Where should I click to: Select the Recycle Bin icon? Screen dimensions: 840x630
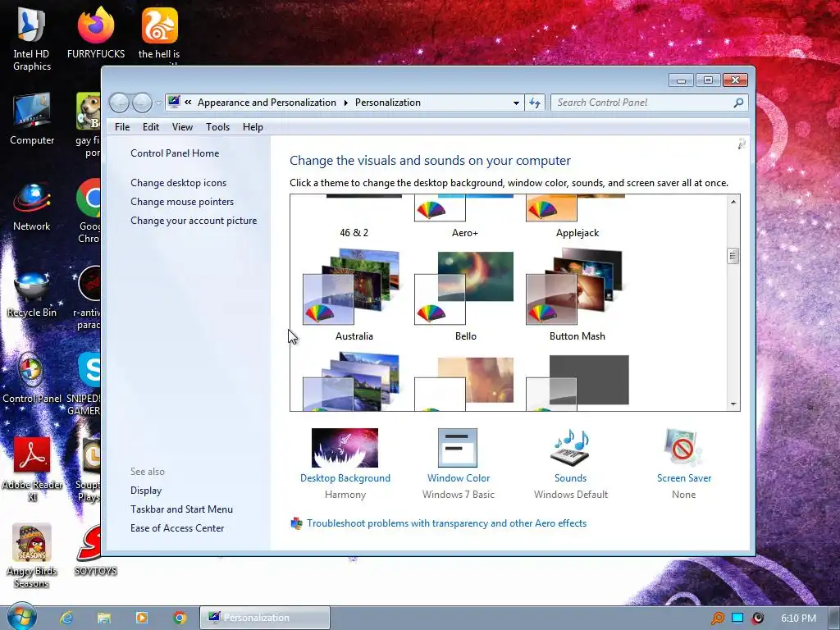(x=32, y=294)
